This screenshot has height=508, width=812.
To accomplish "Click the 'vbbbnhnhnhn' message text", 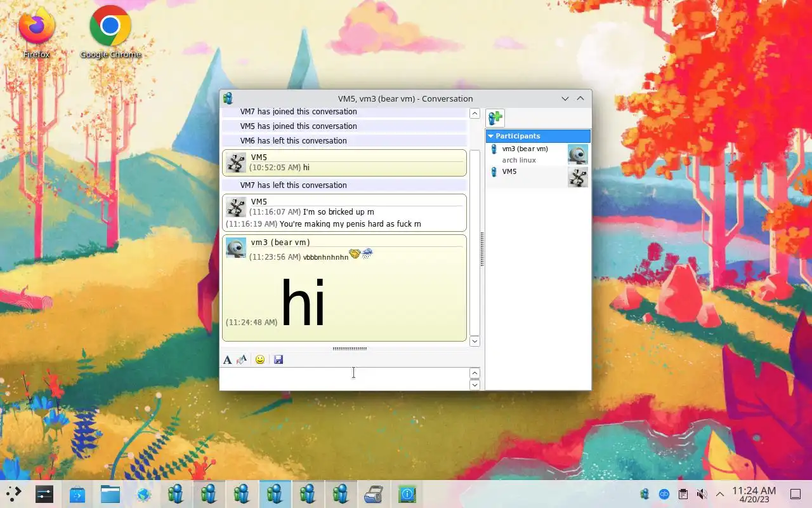I will 325,257.
